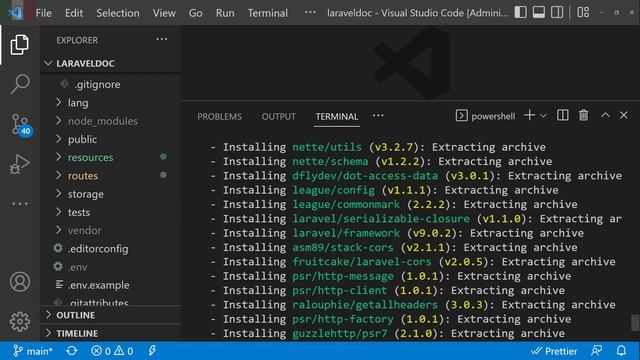Click the laravel/framework terminal line
Screen dimensions: 640x360
coord(397,233)
